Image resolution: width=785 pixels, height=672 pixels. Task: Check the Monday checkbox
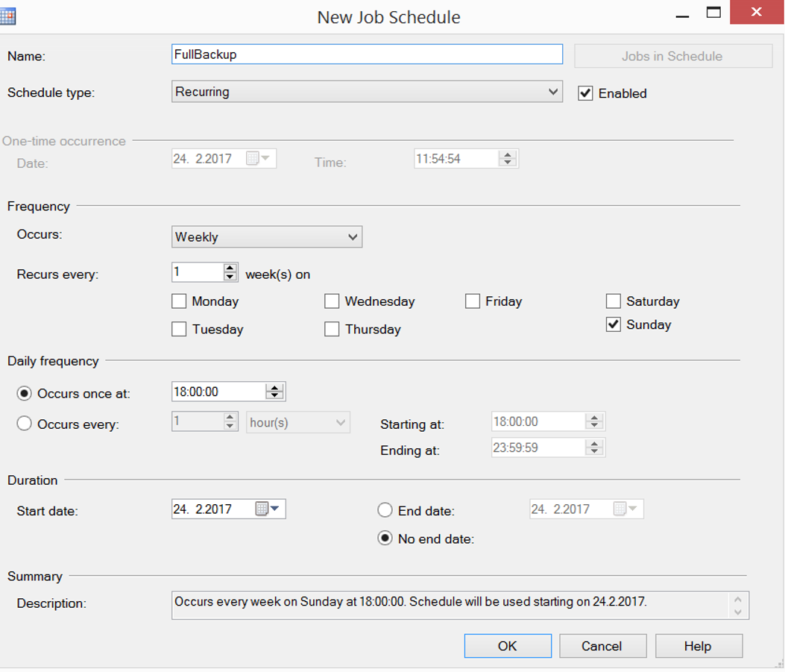179,301
